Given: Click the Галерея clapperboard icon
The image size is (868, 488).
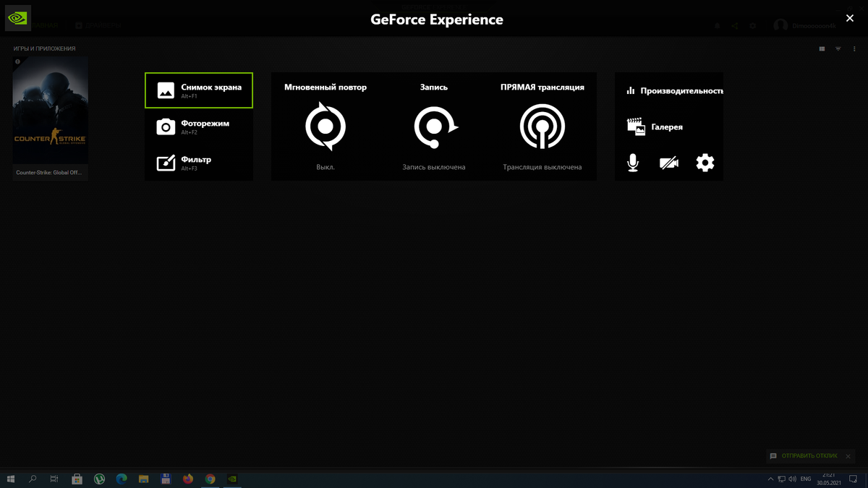Looking at the screenshot, I should 636,127.
